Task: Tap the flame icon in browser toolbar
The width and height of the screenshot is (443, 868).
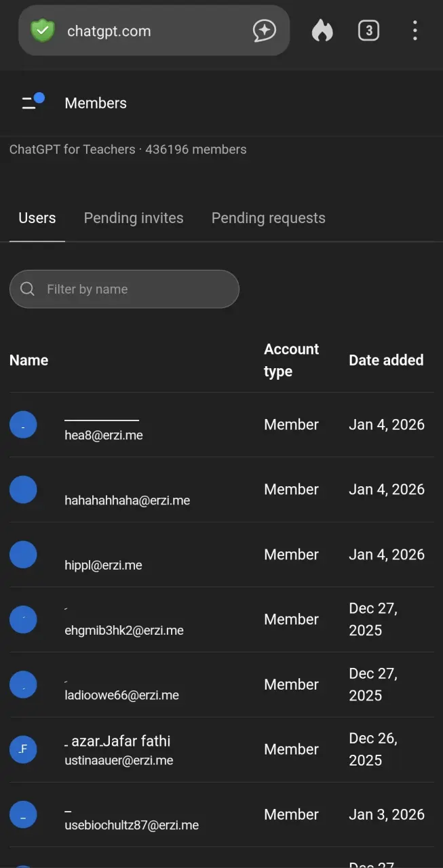Action: tap(322, 31)
